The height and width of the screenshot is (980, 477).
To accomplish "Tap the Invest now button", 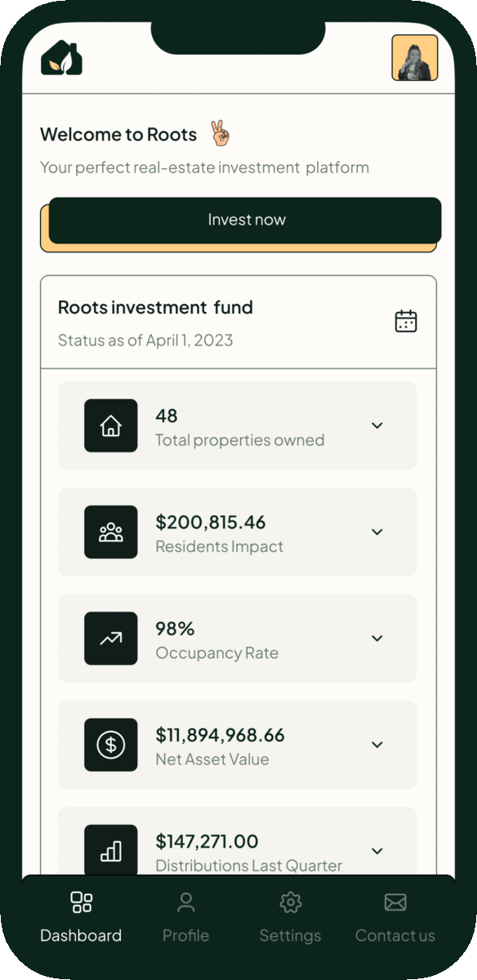I will pyautogui.click(x=245, y=220).
